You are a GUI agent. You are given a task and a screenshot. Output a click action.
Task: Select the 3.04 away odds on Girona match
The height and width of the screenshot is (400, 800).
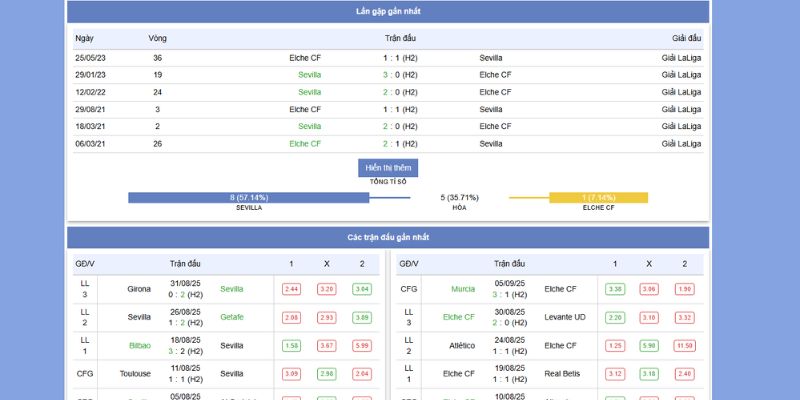362,289
